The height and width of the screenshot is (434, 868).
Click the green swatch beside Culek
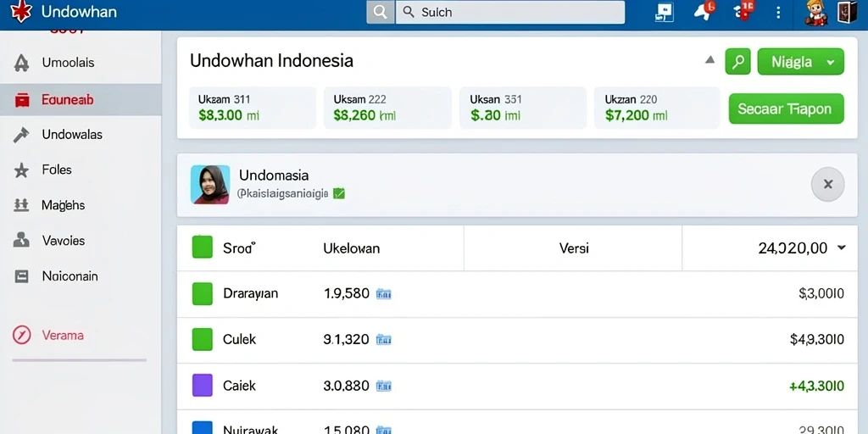coord(202,339)
